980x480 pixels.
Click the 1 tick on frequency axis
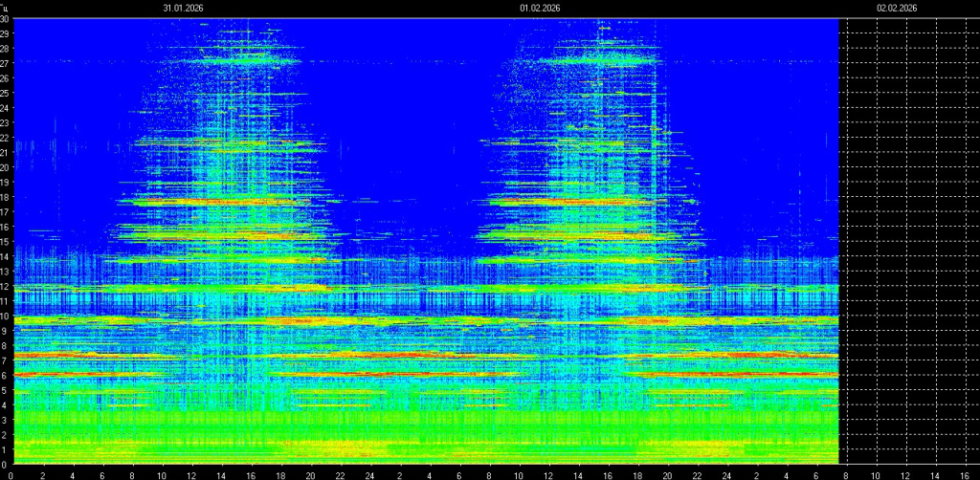[5, 449]
